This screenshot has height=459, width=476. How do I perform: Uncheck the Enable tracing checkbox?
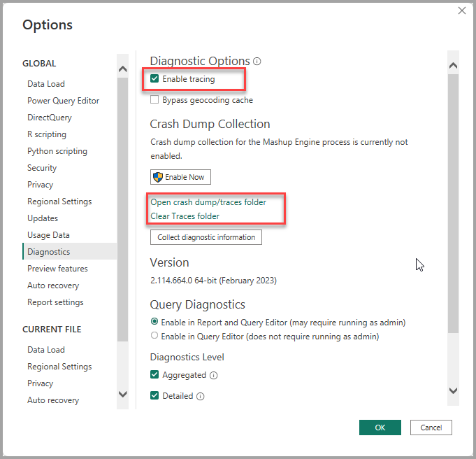(x=154, y=79)
